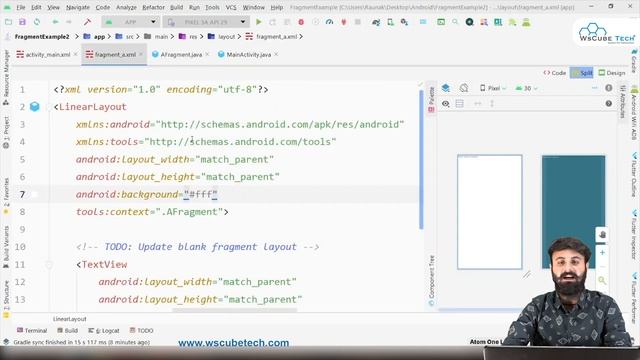Viewport: 640px width, 360px height.
Task: Open the Refactor menu
Action: point(153,7)
